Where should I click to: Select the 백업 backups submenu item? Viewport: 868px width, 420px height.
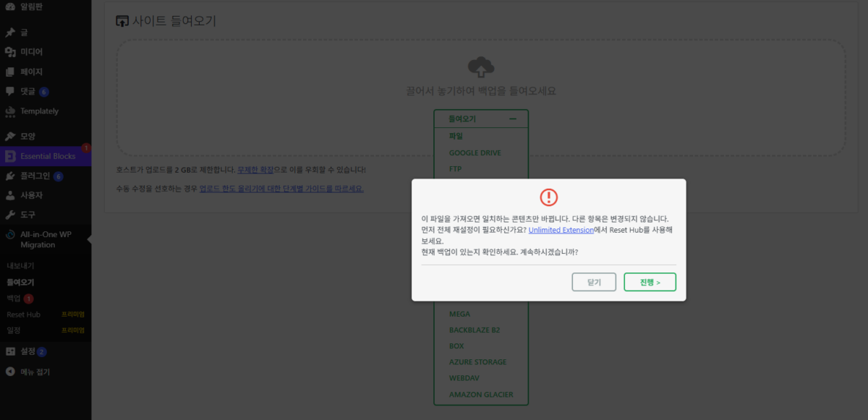pos(14,299)
